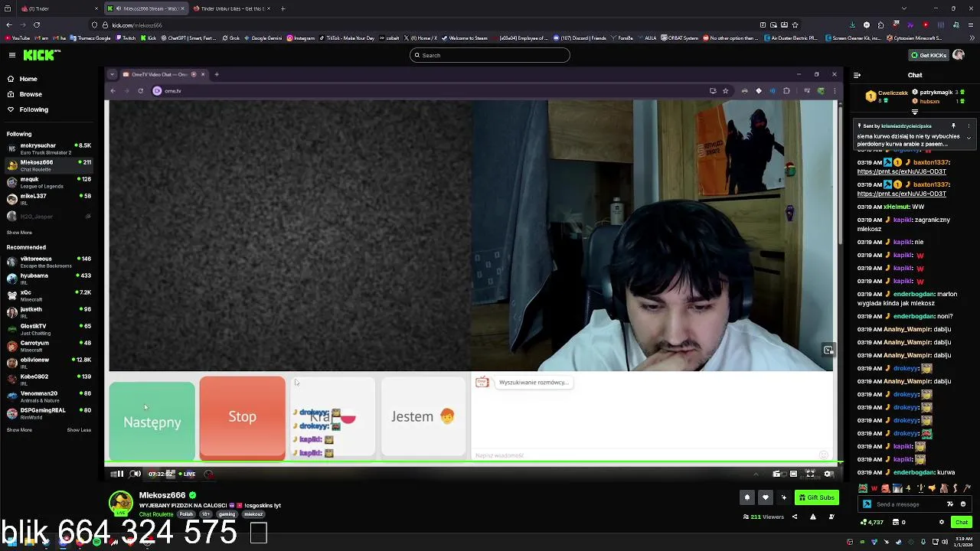Open the Kick sidebar hamburger menu
The width and height of the screenshot is (980, 551).
12,55
